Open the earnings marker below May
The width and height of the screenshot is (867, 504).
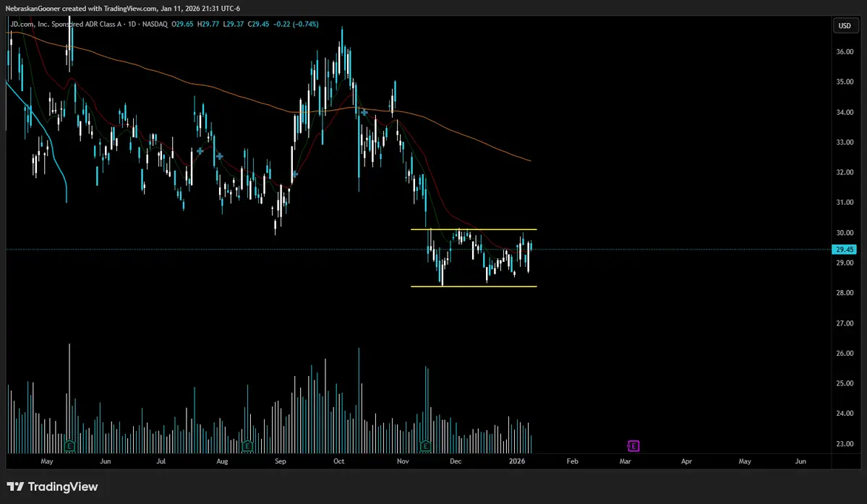click(69, 445)
